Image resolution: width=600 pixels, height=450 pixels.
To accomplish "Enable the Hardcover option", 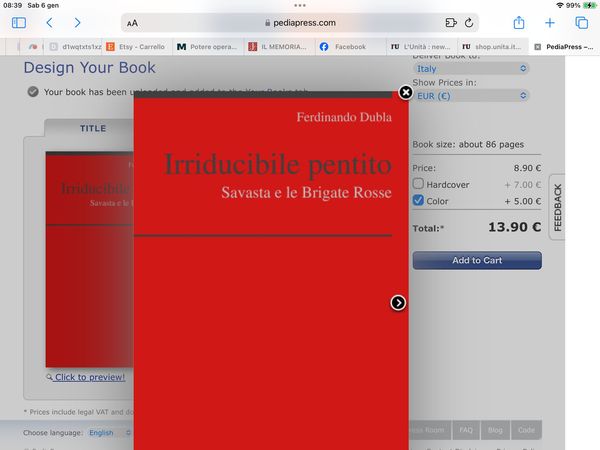I will (x=418, y=184).
